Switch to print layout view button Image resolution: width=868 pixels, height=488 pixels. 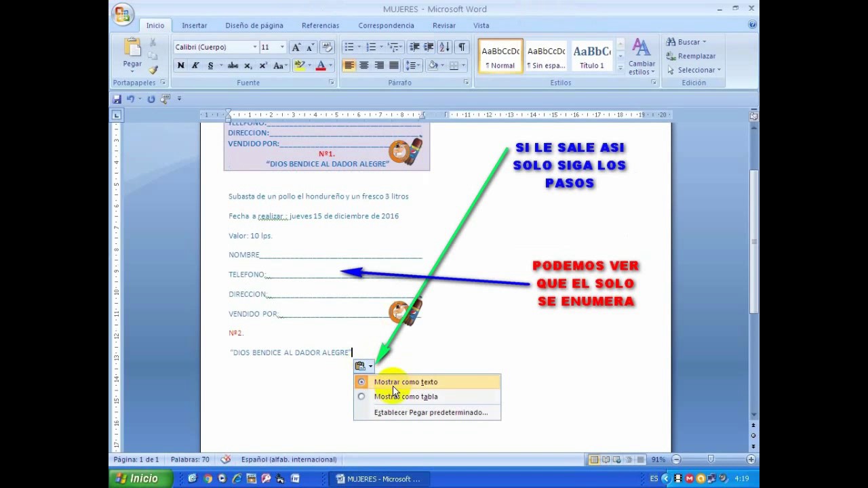(x=594, y=460)
